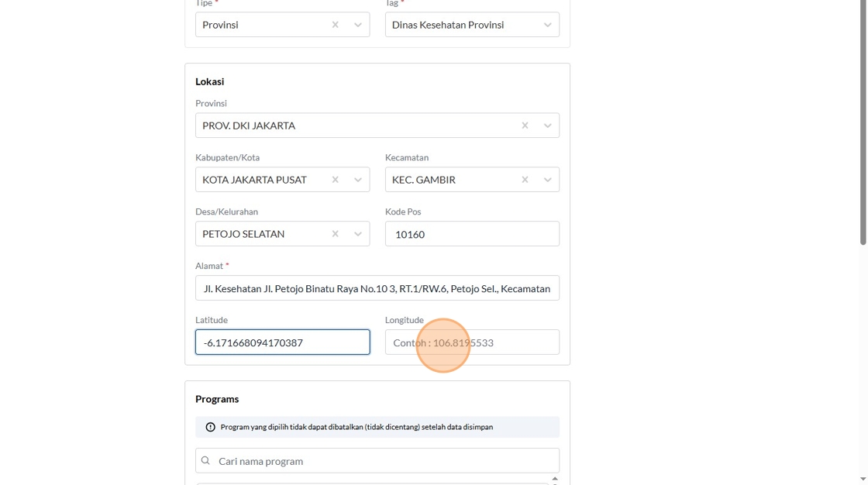Clear the KEC. GAMBIR selection

[525, 180]
